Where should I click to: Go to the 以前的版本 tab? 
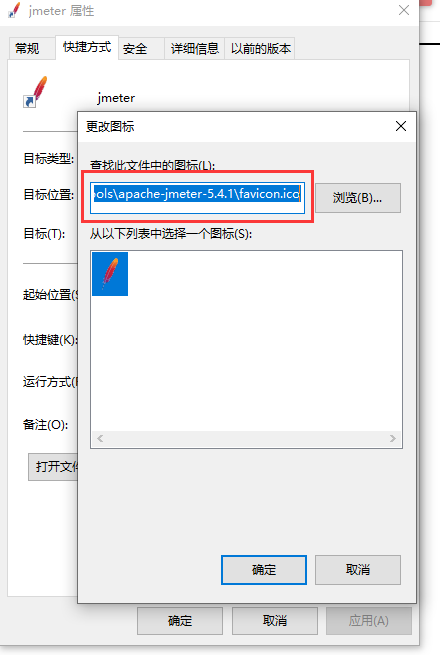(x=260, y=48)
